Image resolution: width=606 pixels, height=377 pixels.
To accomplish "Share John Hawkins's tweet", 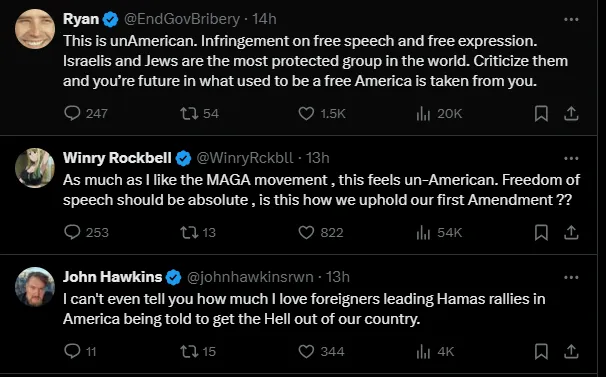I will 571,351.
